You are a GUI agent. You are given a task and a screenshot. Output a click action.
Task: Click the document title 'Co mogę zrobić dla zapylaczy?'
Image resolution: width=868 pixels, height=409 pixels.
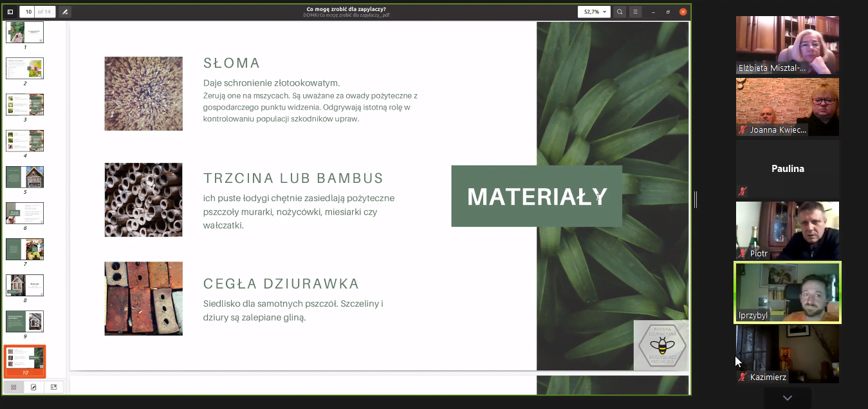click(x=346, y=9)
